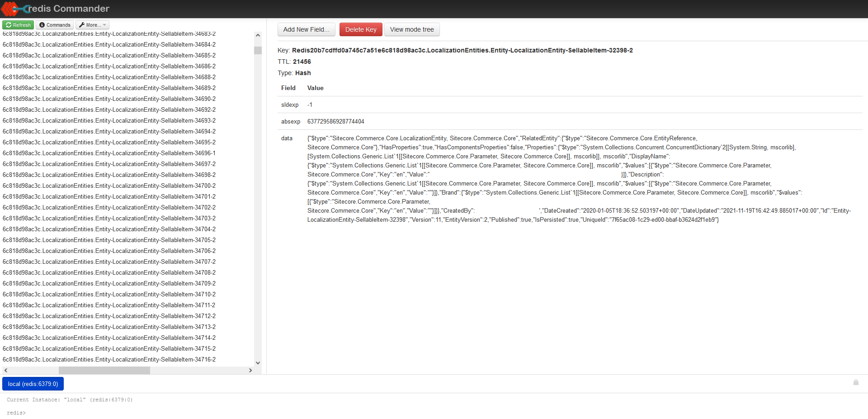Open key SellableItem-34703-2
The width and height of the screenshot is (868, 419).
coord(109,218)
